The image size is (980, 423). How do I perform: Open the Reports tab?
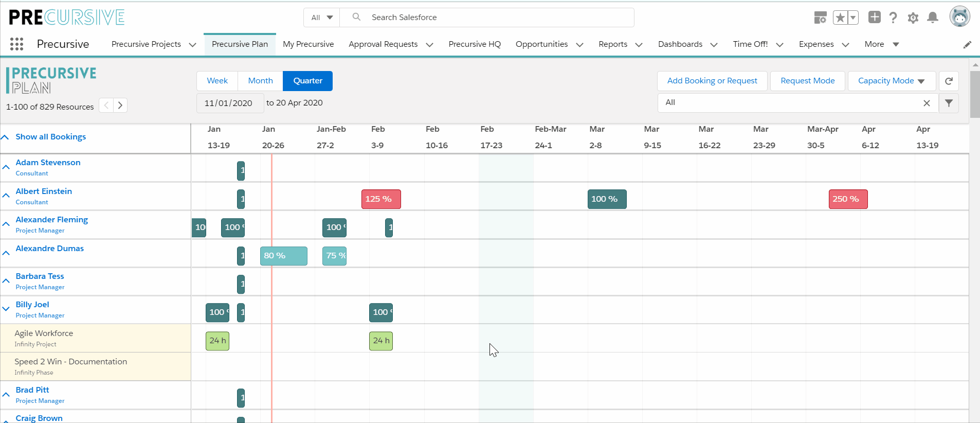613,44
